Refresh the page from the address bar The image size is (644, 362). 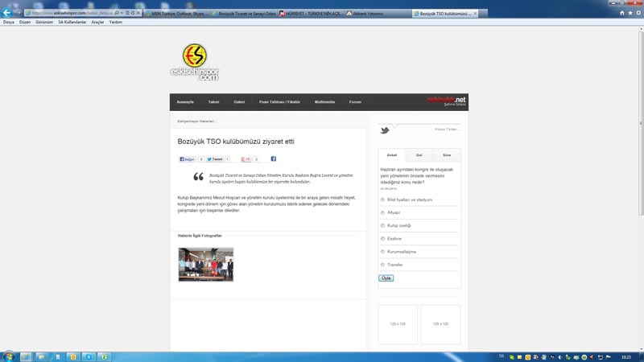point(133,13)
